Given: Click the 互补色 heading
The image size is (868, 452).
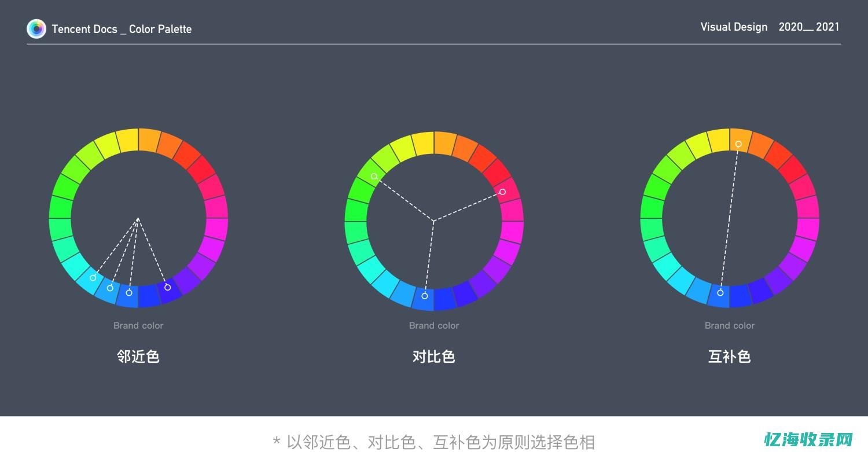Looking at the screenshot, I should click(x=730, y=357).
